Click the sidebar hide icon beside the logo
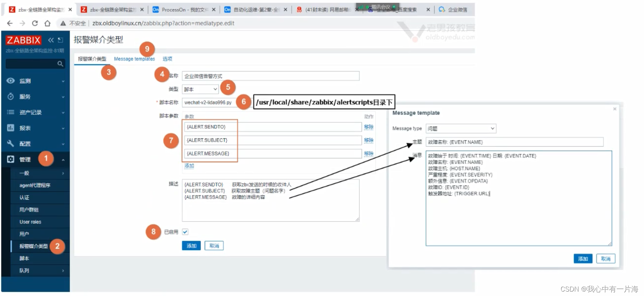Viewport: 644px width, 296px height. [60, 40]
